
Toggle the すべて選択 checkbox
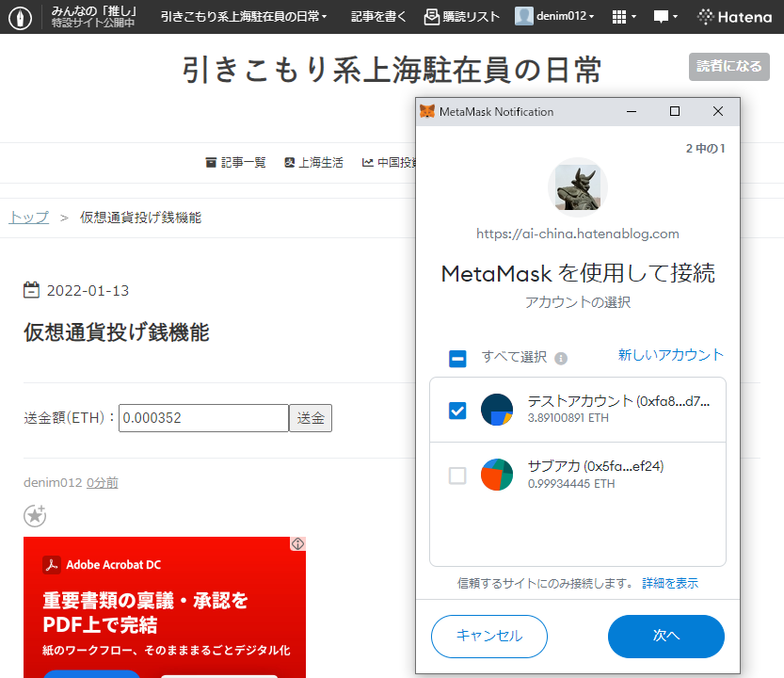(x=457, y=358)
